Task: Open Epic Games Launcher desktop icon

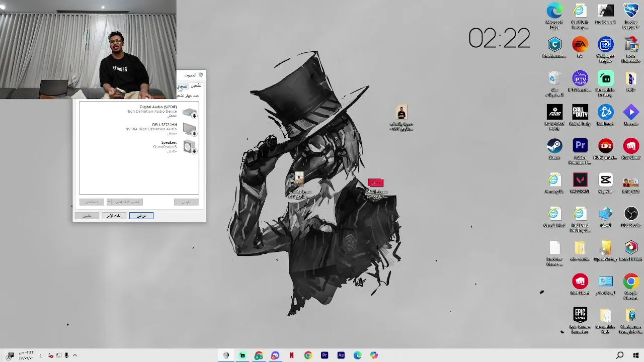Action: point(580,320)
